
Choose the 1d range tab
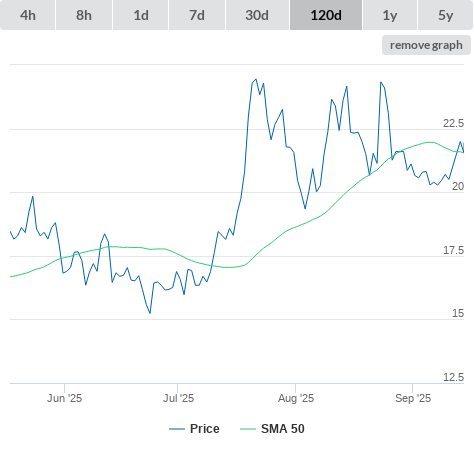[x=141, y=15]
